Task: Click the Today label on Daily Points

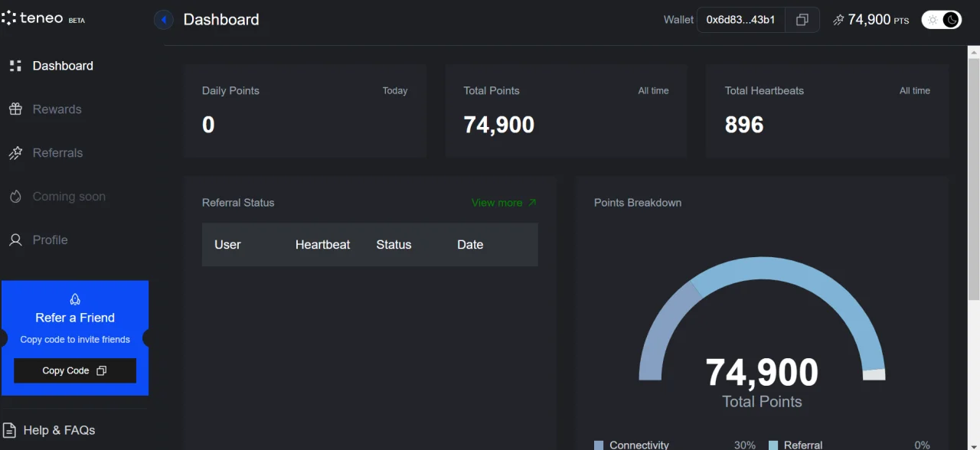Action: [x=395, y=90]
